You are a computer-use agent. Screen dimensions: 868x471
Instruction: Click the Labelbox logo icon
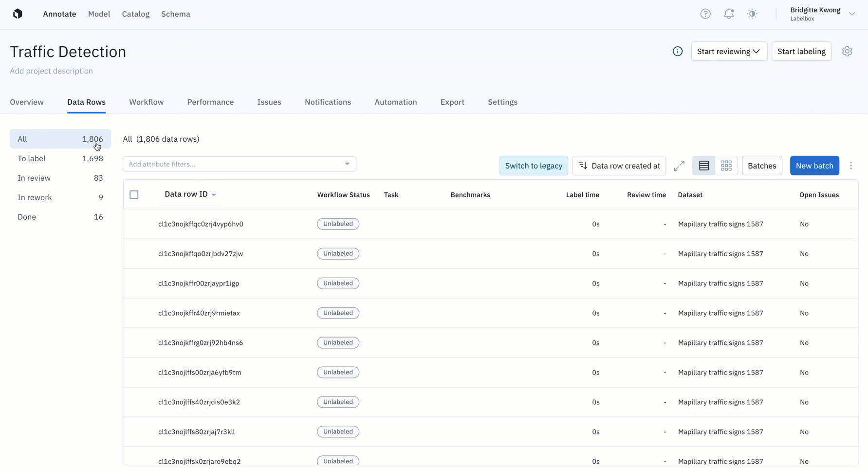18,14
